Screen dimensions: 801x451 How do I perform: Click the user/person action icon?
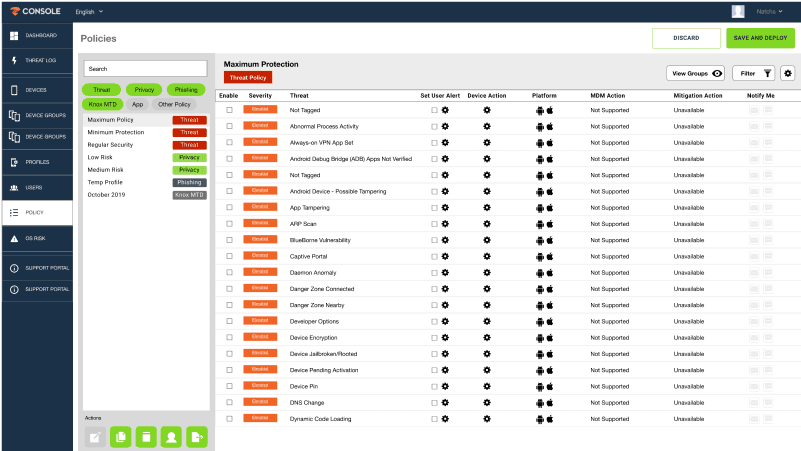click(x=171, y=435)
